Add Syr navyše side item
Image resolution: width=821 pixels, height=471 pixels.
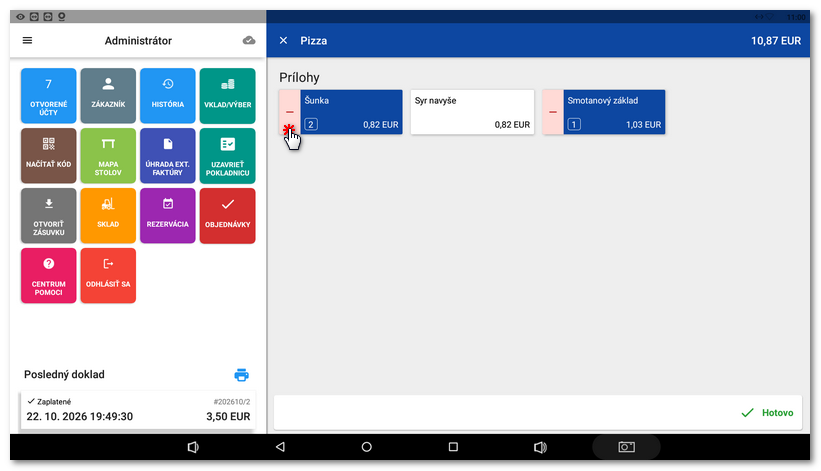tap(472, 112)
